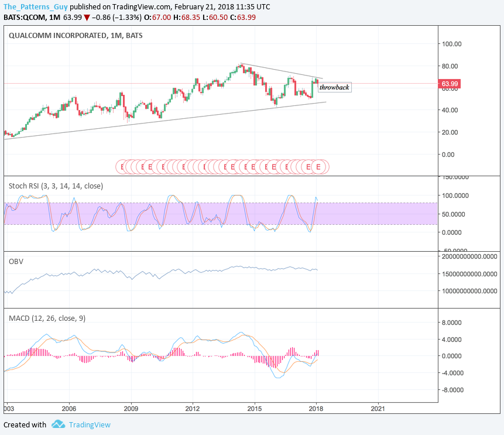Click the -8.0000 MACD axis label

[451, 390]
